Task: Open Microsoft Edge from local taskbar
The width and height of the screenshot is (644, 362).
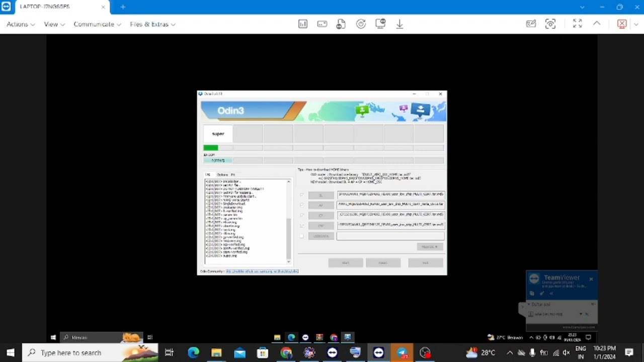Action: tap(193, 352)
